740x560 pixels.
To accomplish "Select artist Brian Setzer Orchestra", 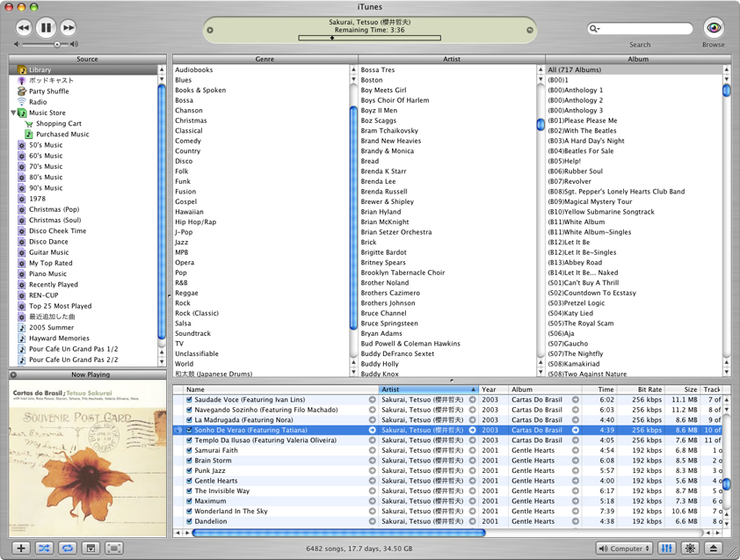I will point(447,232).
